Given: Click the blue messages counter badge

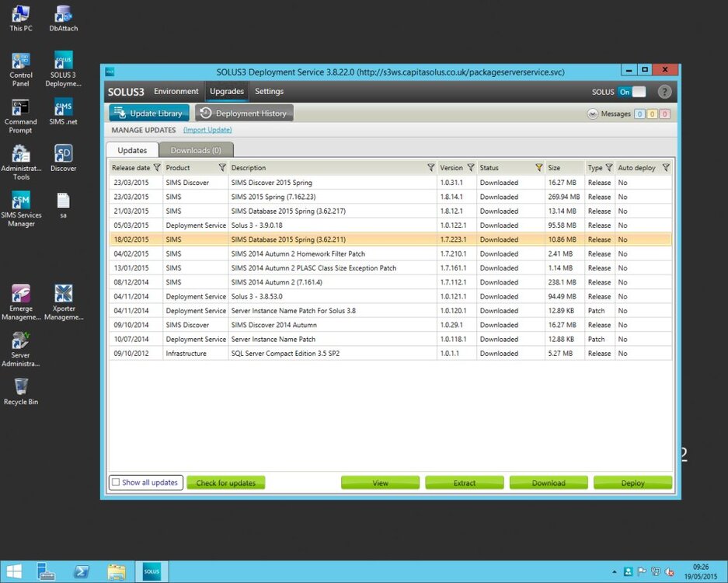Looking at the screenshot, I should 639,113.
